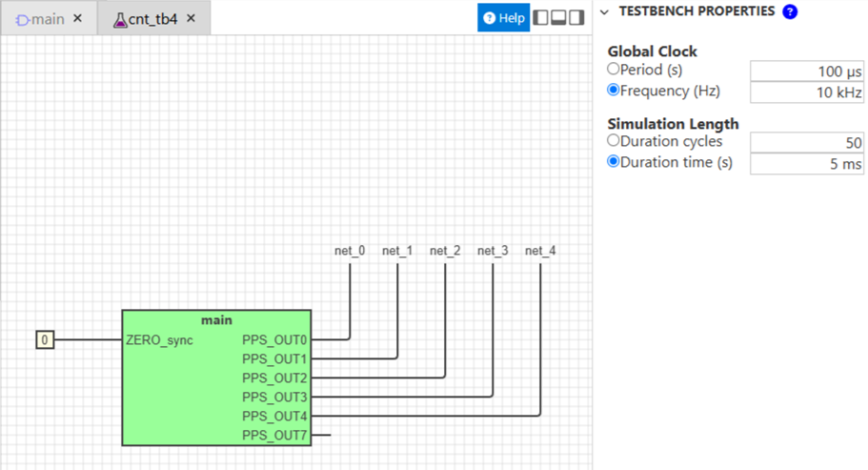Select the net_1 label
The image size is (868, 470).
pos(397,251)
